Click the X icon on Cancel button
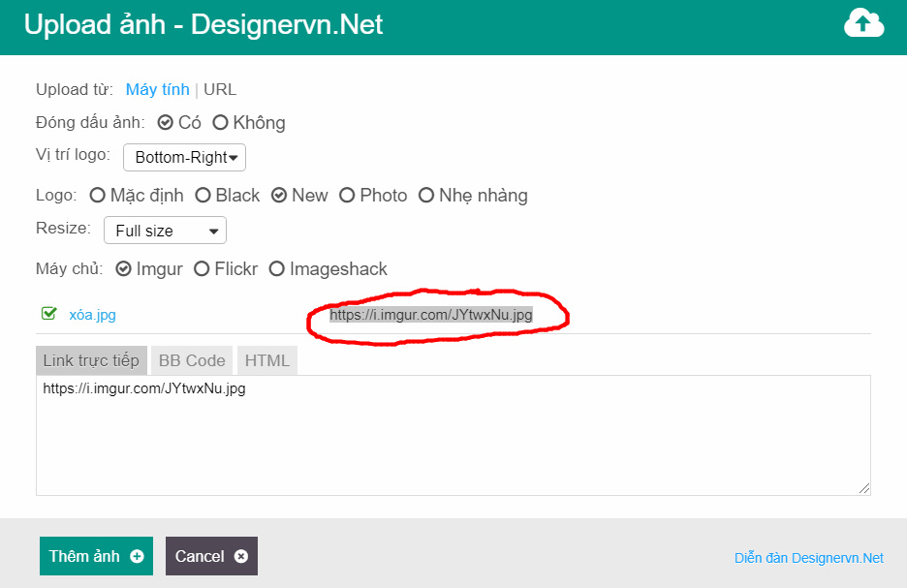 point(241,556)
